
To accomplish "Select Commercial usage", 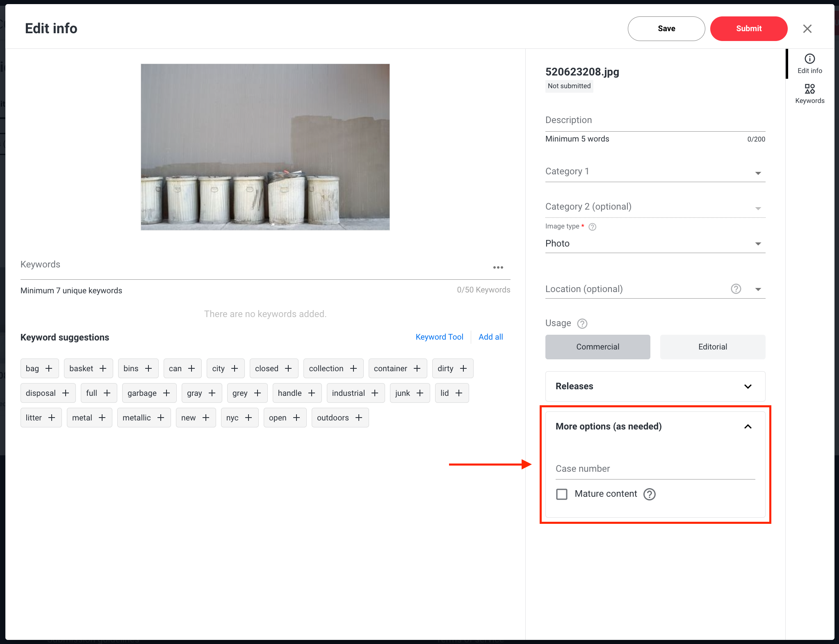I will [597, 347].
